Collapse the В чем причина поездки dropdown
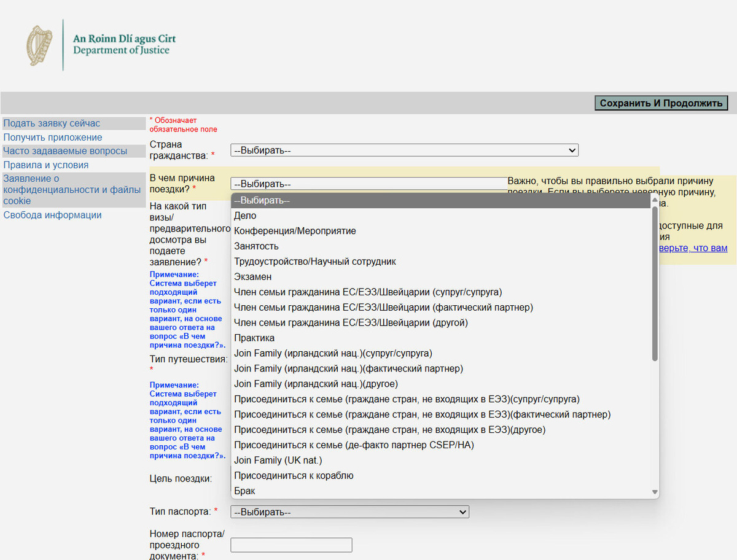The height and width of the screenshot is (560, 737). click(368, 184)
